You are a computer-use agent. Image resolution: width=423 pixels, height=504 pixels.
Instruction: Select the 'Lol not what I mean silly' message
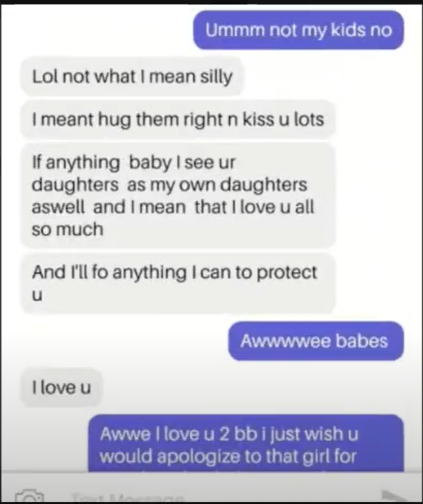point(133,77)
